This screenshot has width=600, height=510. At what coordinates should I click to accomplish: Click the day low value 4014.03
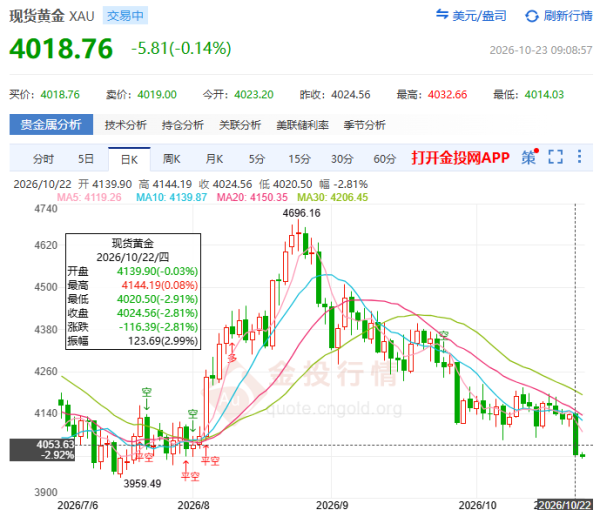[x=544, y=95]
